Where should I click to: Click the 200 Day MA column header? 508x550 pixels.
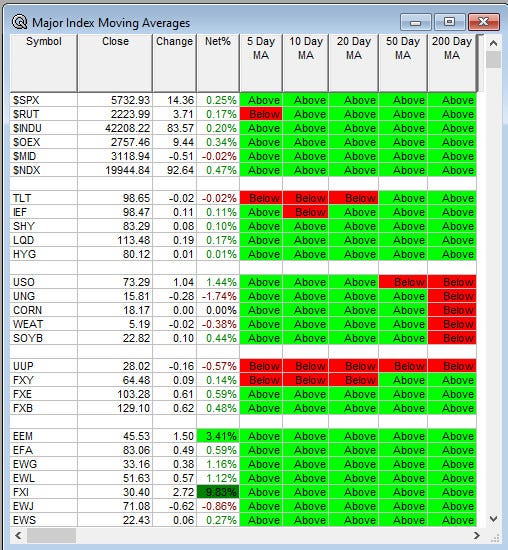coord(452,63)
